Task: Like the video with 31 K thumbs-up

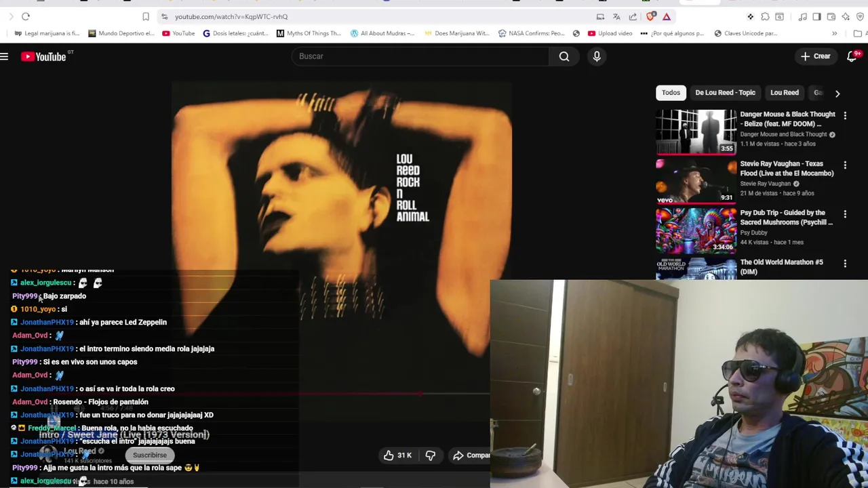Action: click(x=397, y=455)
